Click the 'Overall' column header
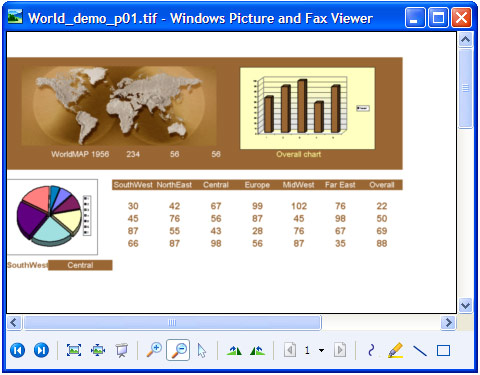This screenshot has width=480, height=375. pos(382,185)
